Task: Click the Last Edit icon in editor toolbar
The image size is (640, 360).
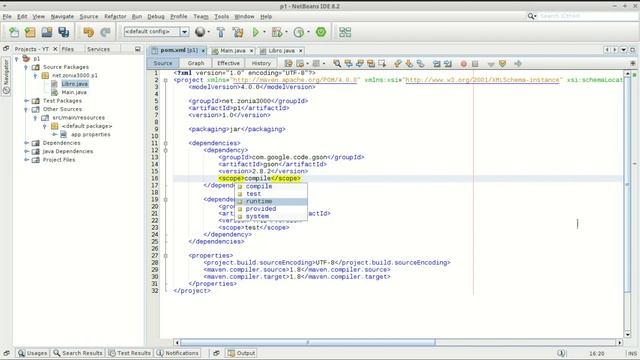Action: 289,63
